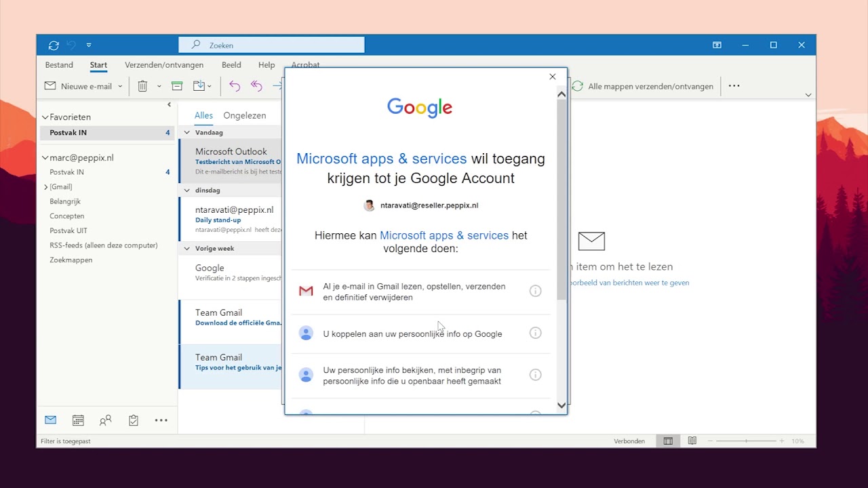Click the zoom in plus button
This screenshot has height=488, width=868.
pyautogui.click(x=781, y=441)
